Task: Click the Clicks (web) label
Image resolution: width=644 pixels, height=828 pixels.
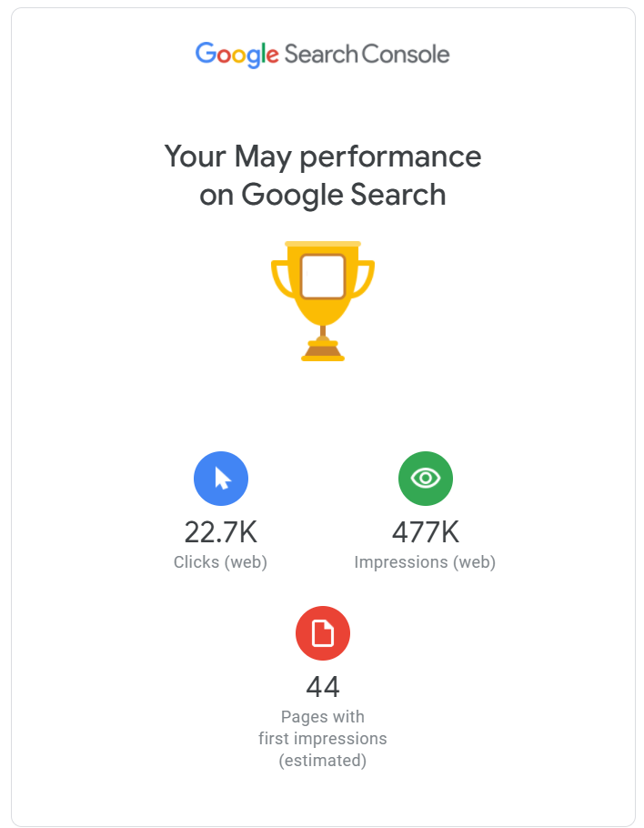Action: coord(221,562)
